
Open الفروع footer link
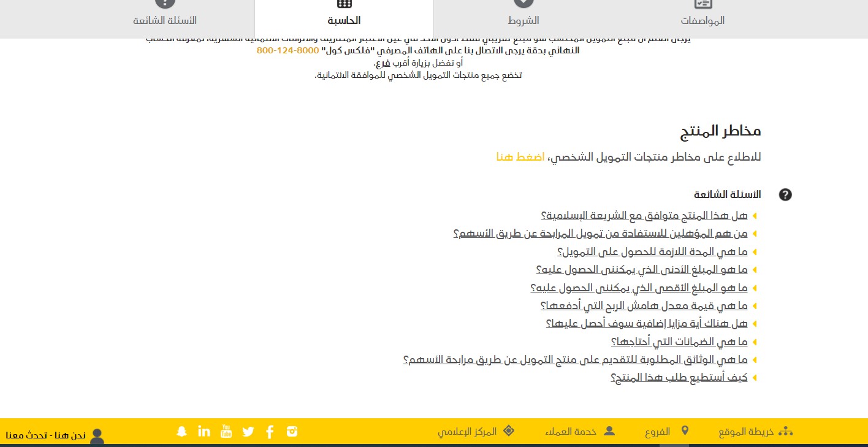pos(658,432)
